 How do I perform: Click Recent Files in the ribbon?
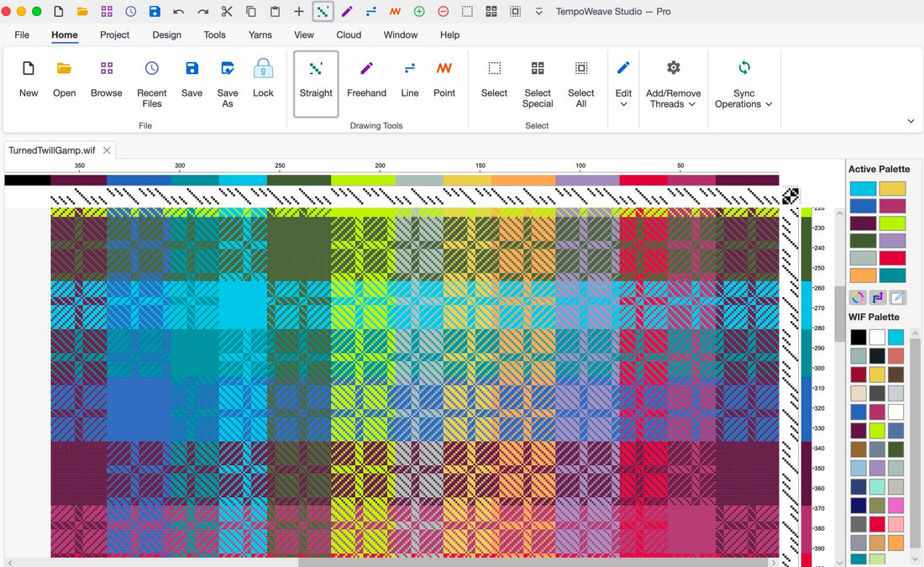point(151,84)
